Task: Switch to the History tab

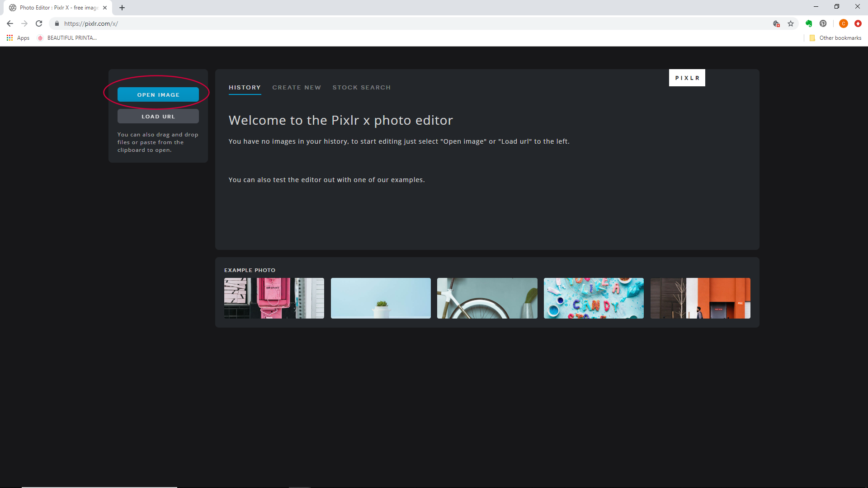Action: [x=245, y=88]
